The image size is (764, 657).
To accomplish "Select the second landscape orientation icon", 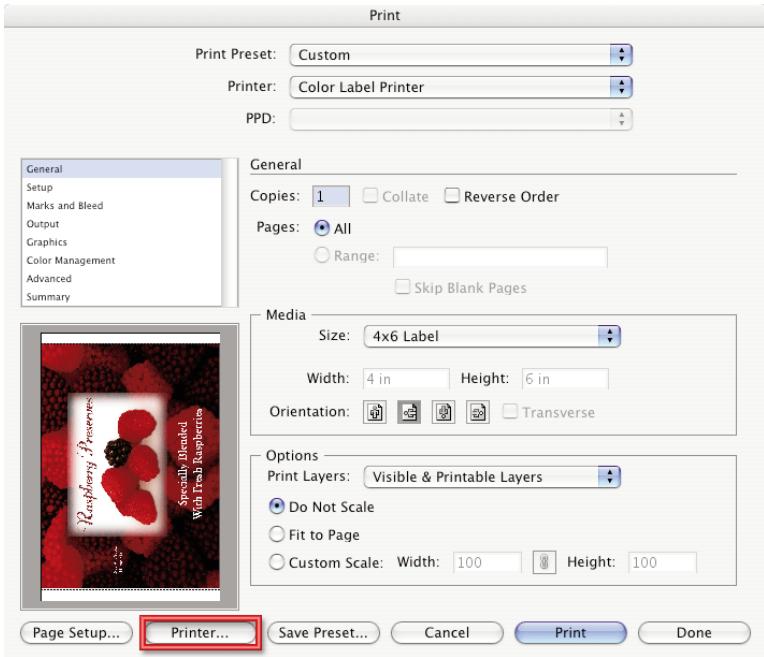I will coord(407,412).
